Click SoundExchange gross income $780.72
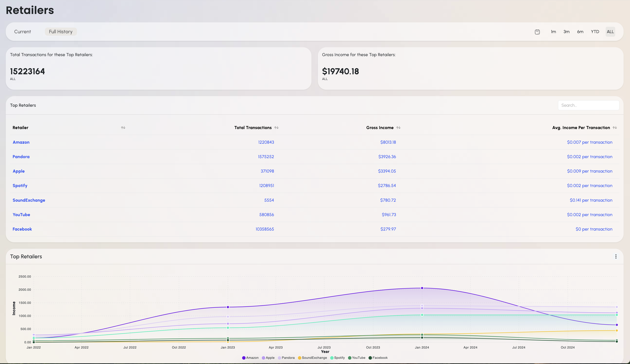The image size is (630, 364). pos(388,200)
